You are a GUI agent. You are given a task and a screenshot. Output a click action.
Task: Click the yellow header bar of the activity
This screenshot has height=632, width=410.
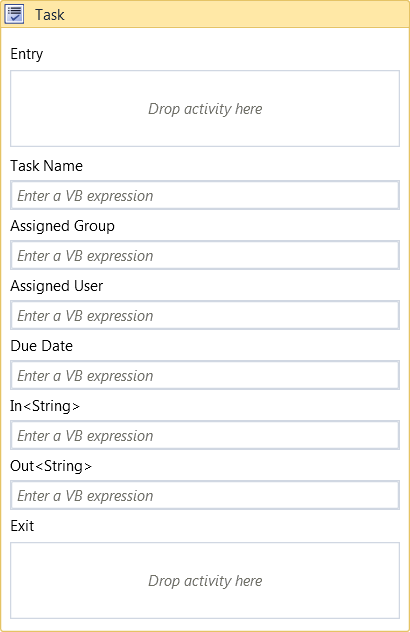[x=205, y=14]
